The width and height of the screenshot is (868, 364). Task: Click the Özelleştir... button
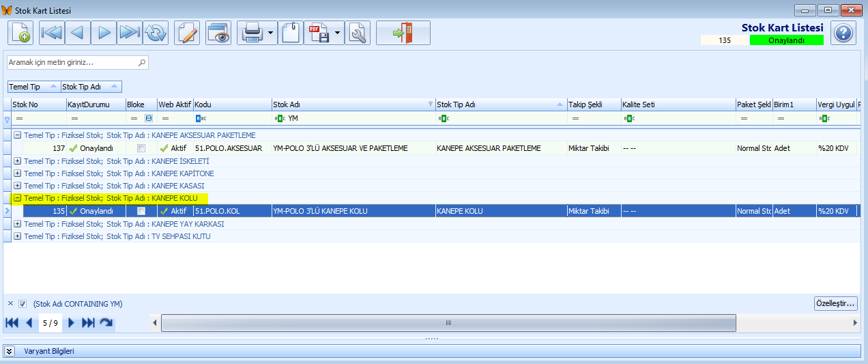pos(835,303)
